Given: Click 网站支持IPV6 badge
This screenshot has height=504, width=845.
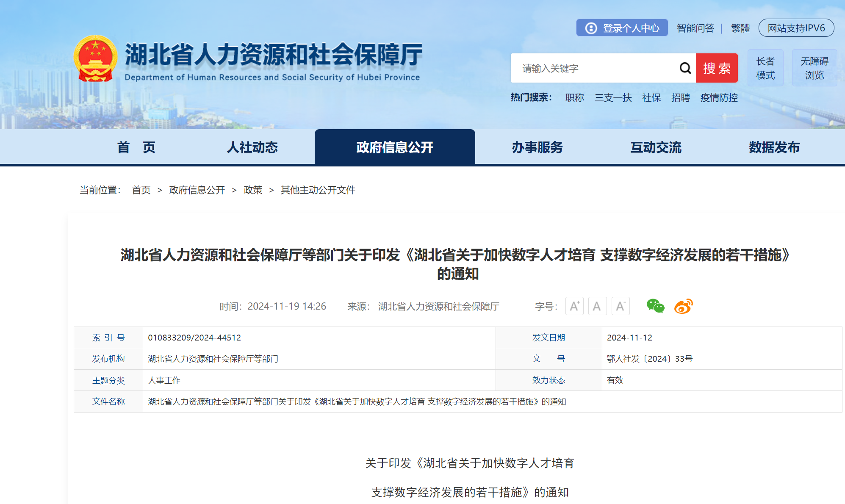Looking at the screenshot, I should point(796,28).
